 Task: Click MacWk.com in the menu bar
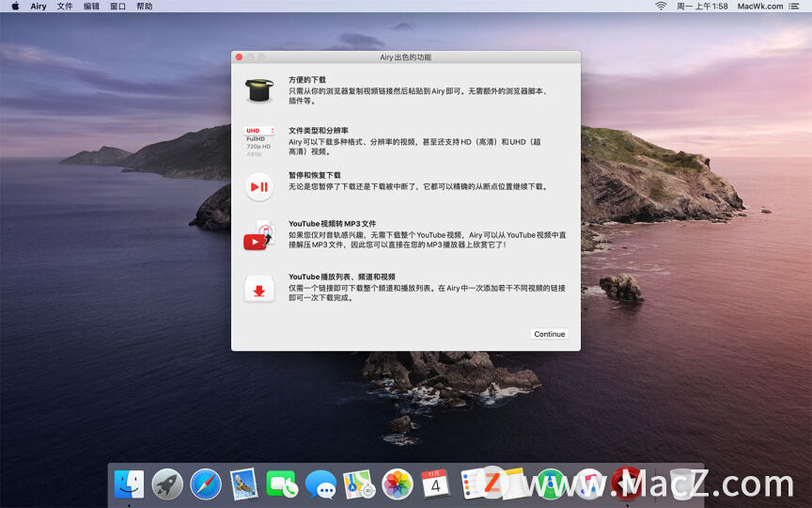pyautogui.click(x=760, y=7)
